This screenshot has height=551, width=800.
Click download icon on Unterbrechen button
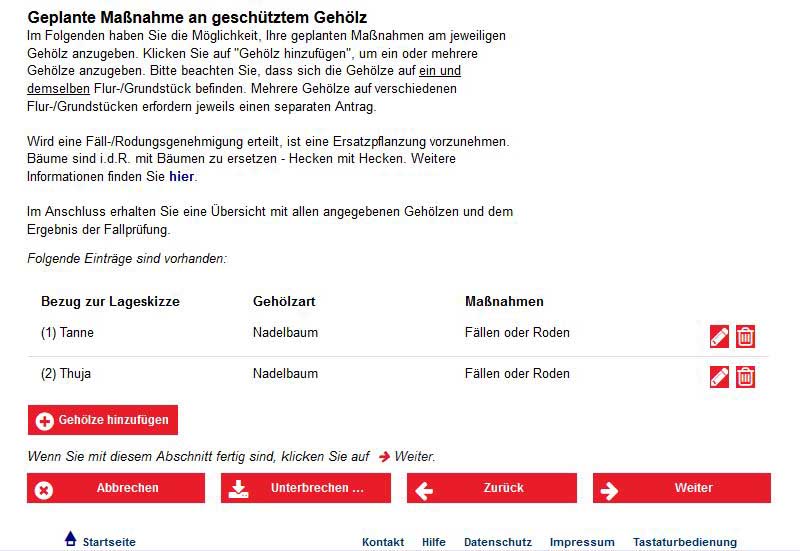point(238,489)
